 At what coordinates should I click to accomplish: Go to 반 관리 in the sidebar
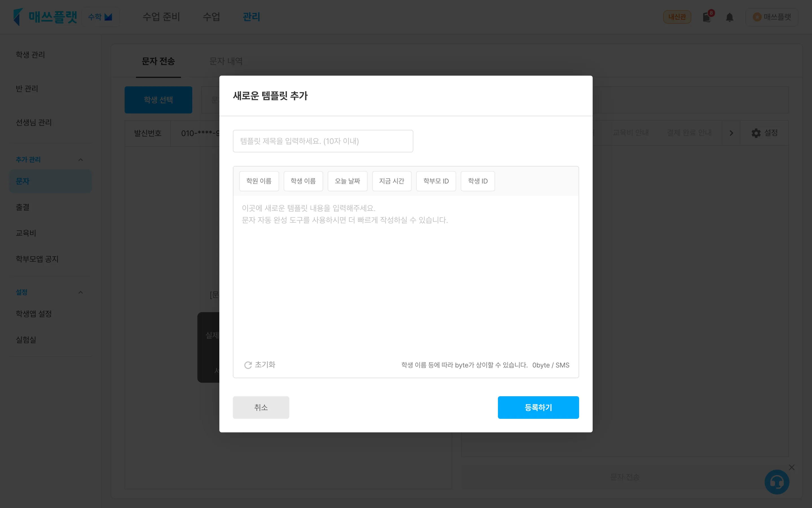[x=27, y=89]
